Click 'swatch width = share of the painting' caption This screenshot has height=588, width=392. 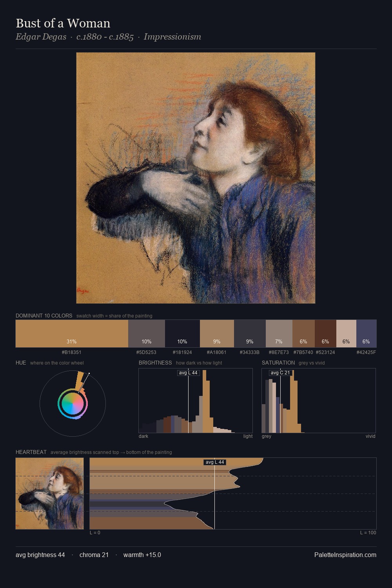click(x=114, y=316)
